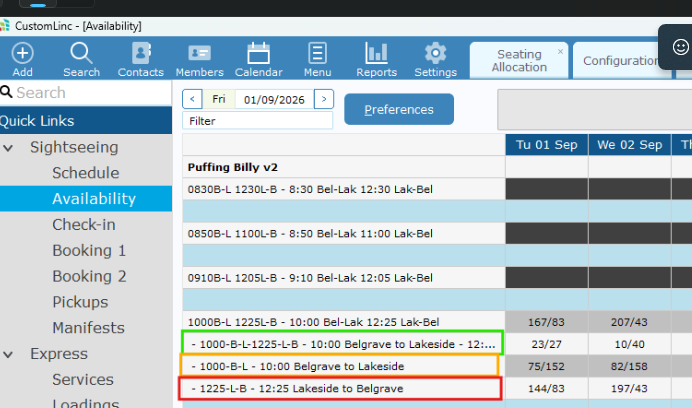
Task: Click the sidebar Search input field
Action: (x=86, y=93)
